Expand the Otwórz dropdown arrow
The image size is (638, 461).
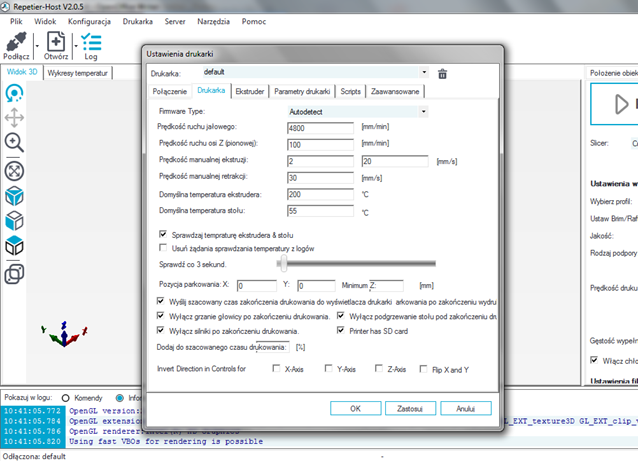(x=76, y=46)
